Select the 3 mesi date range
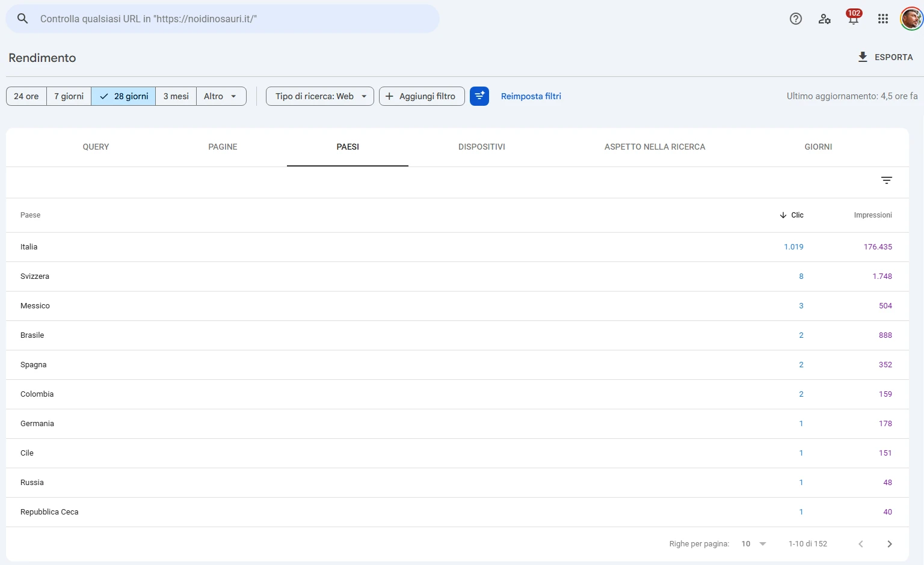The image size is (924, 565). coord(176,96)
